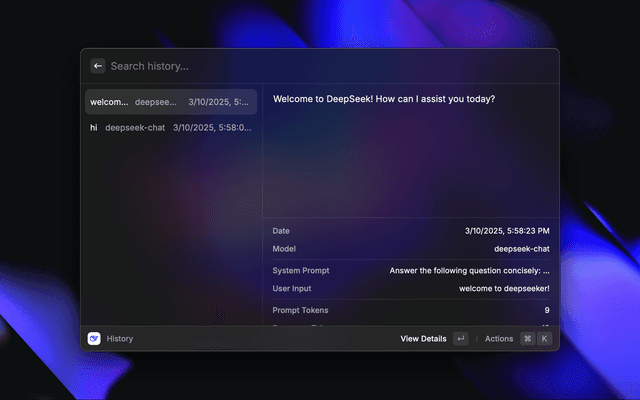640x400 pixels.
Task: Click the Command key icon
Action: [x=527, y=339]
